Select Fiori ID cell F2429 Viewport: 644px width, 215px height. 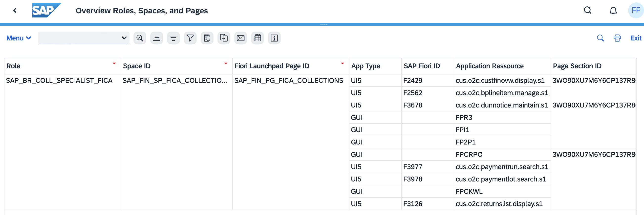pos(428,81)
